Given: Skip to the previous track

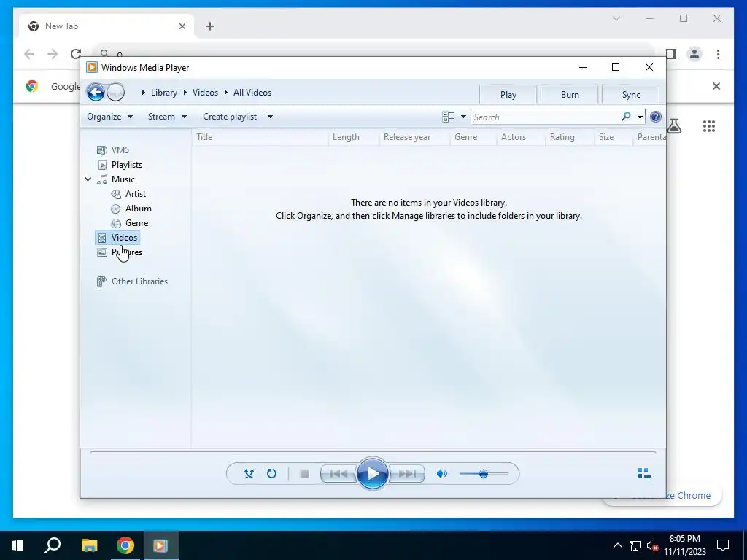Looking at the screenshot, I should [338, 473].
